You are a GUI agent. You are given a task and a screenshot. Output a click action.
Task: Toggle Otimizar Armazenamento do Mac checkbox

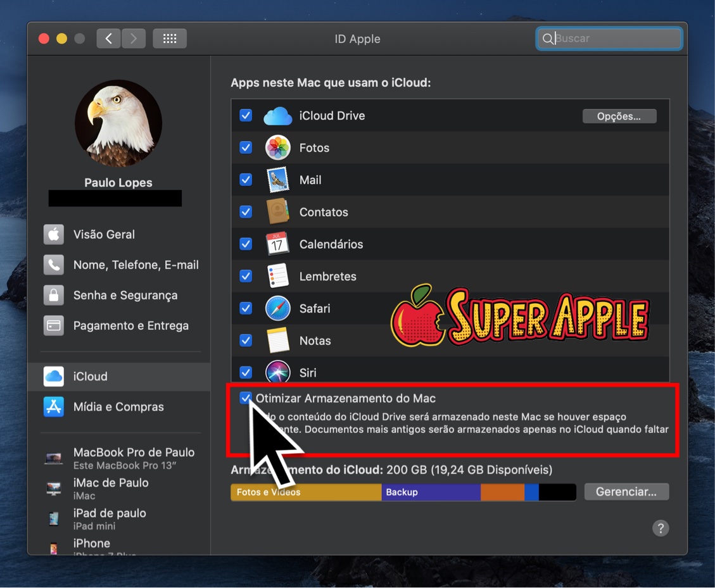246,398
